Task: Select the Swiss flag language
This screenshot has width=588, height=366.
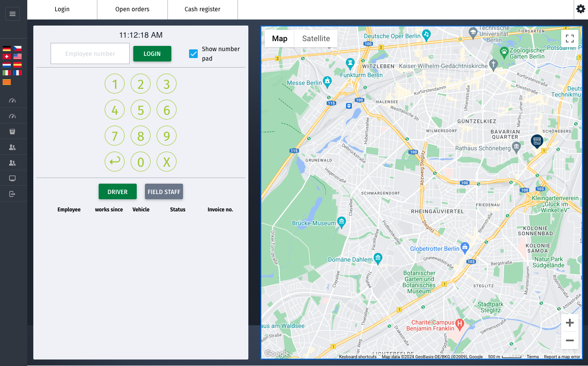Action: point(6,56)
